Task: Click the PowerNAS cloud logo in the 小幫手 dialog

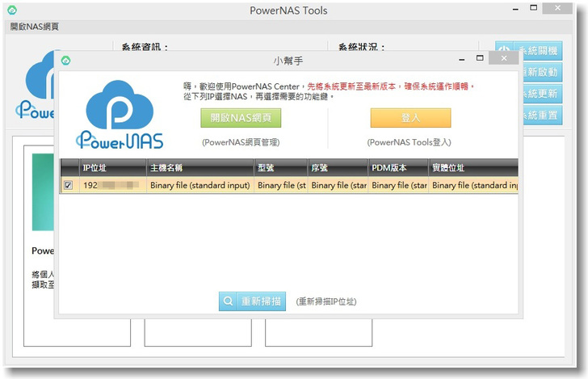Action: pos(120,115)
